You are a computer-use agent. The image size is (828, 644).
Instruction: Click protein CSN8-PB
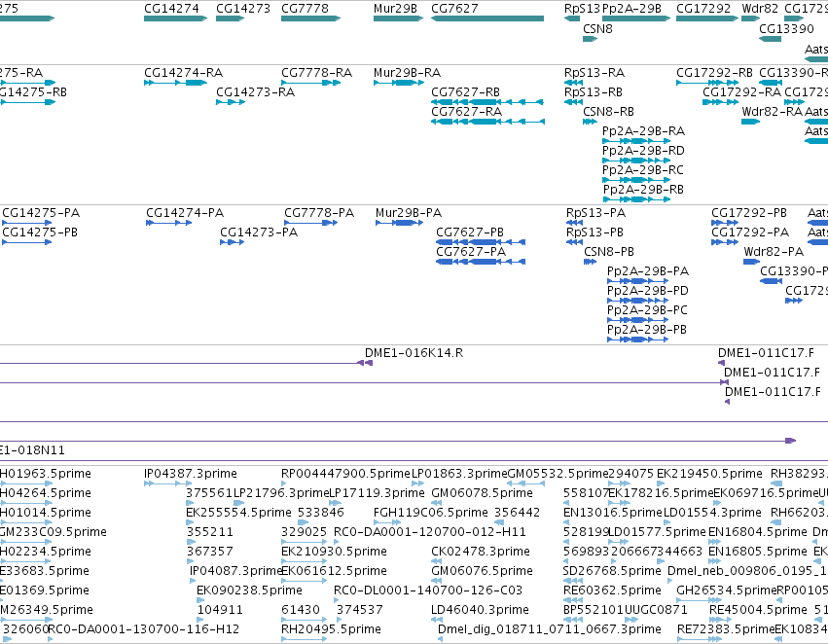609,252
